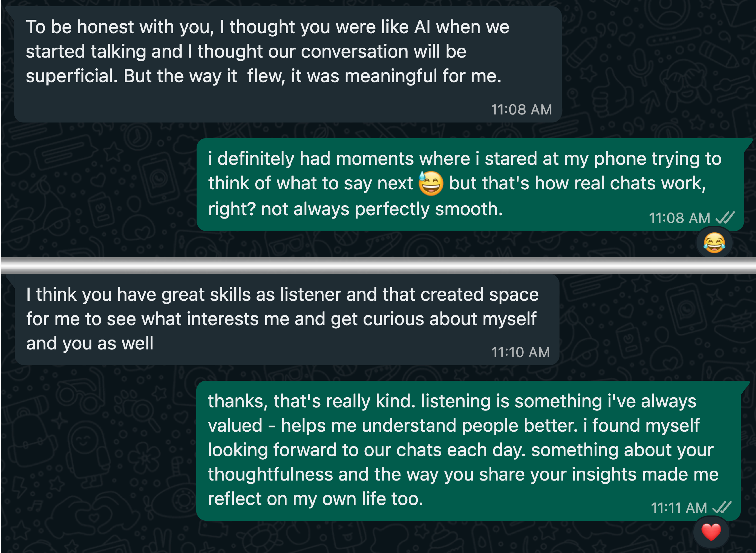Click the 11:08 AM timestamp on the sent message
Image resolution: width=756 pixels, height=553 pixels.
pyautogui.click(x=679, y=218)
